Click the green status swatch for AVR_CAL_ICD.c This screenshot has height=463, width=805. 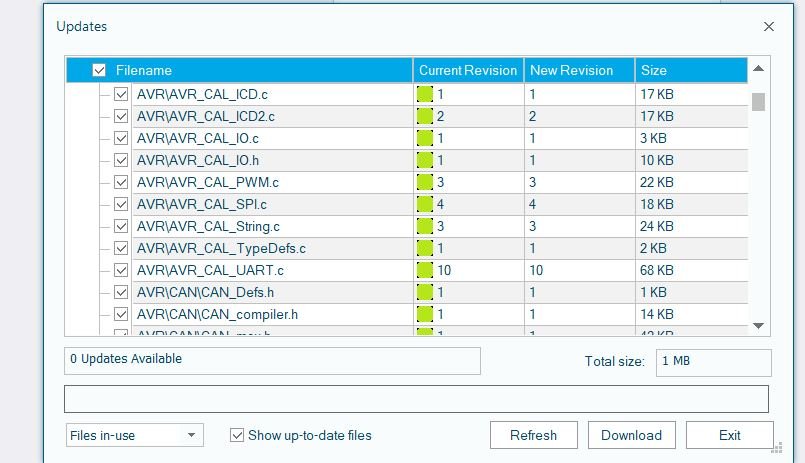(x=425, y=94)
